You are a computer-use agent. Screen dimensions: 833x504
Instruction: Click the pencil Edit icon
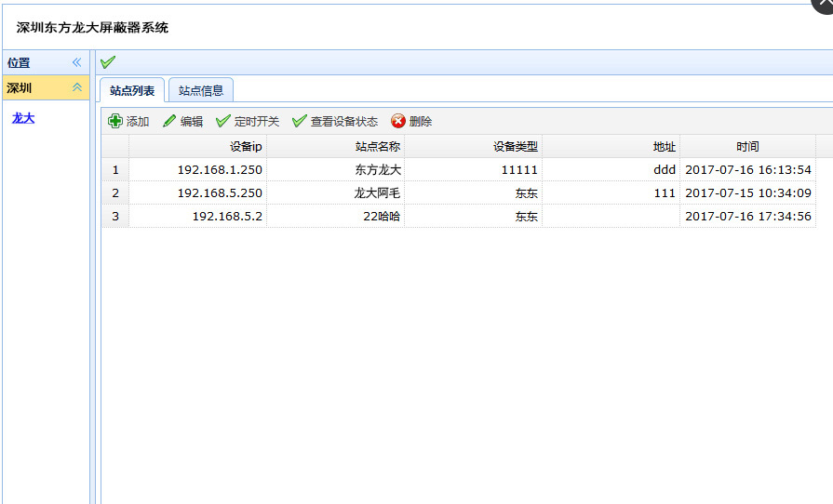[169, 121]
